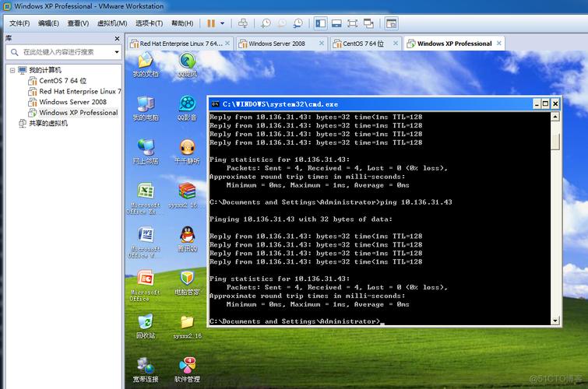Open the library search dropdown arrow
Screen dimensions: 588x389
point(117,52)
